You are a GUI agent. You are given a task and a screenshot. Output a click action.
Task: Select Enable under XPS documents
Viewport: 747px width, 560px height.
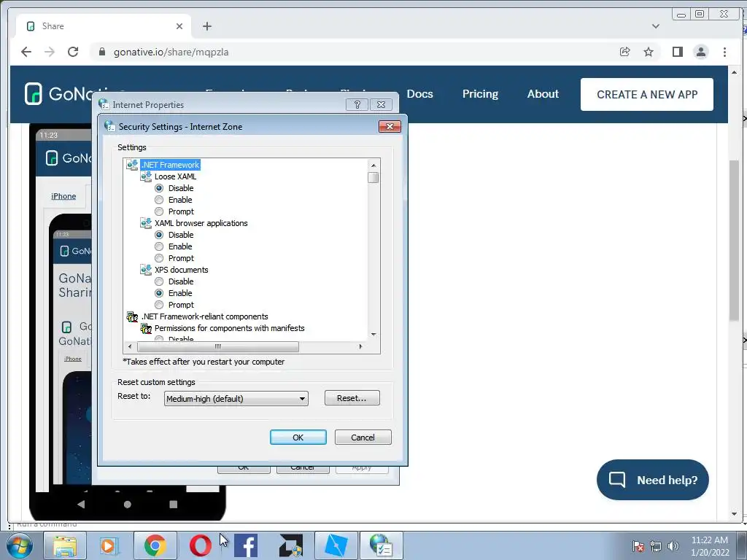tap(159, 293)
